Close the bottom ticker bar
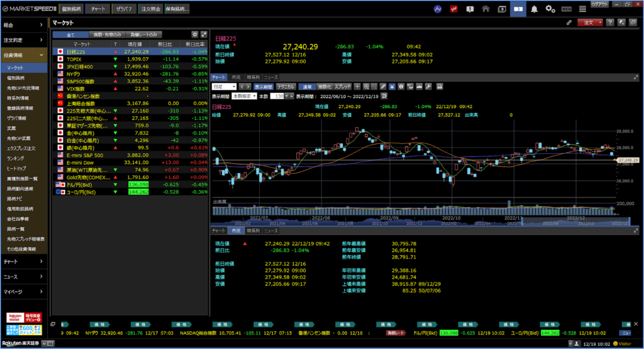Viewport: 644px width, 349px height. (636, 324)
